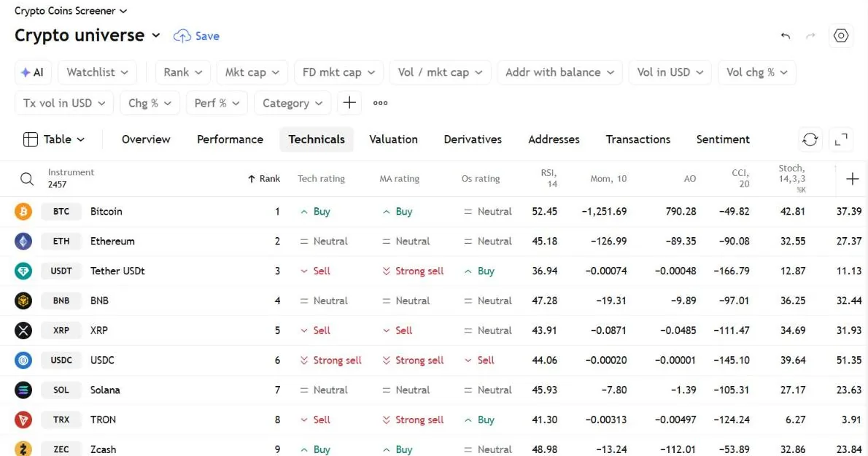Click USDC's Strong sell tech rating

click(331, 360)
